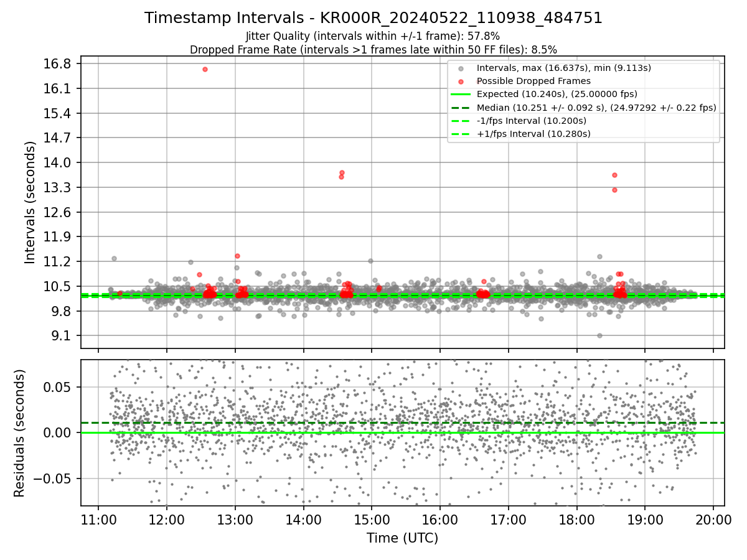The image size is (747, 560).
Task: Select the "Possible Dropped Frames" legend entry
Action: tap(533, 81)
